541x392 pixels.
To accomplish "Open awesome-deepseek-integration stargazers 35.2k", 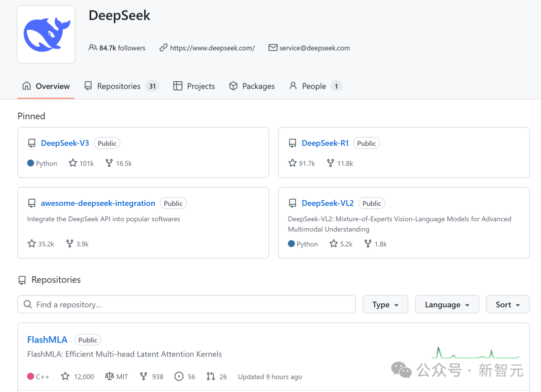I will [x=41, y=244].
